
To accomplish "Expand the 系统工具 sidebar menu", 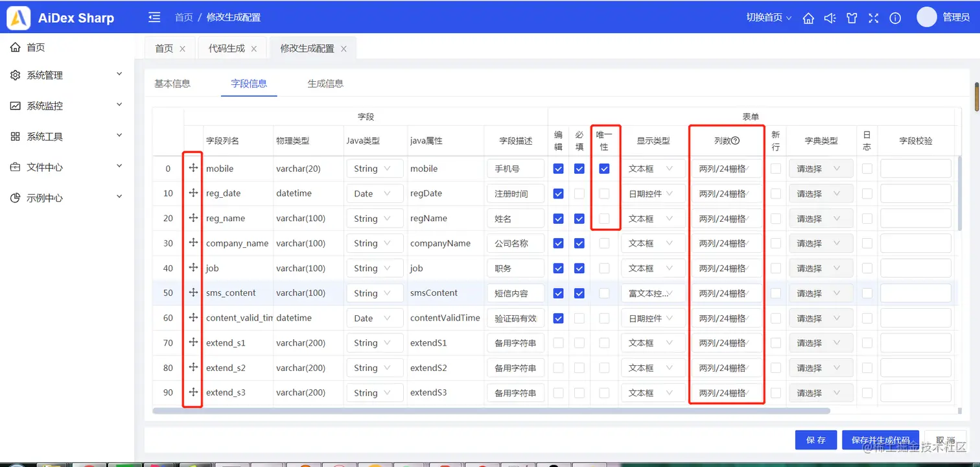I will pyautogui.click(x=67, y=136).
